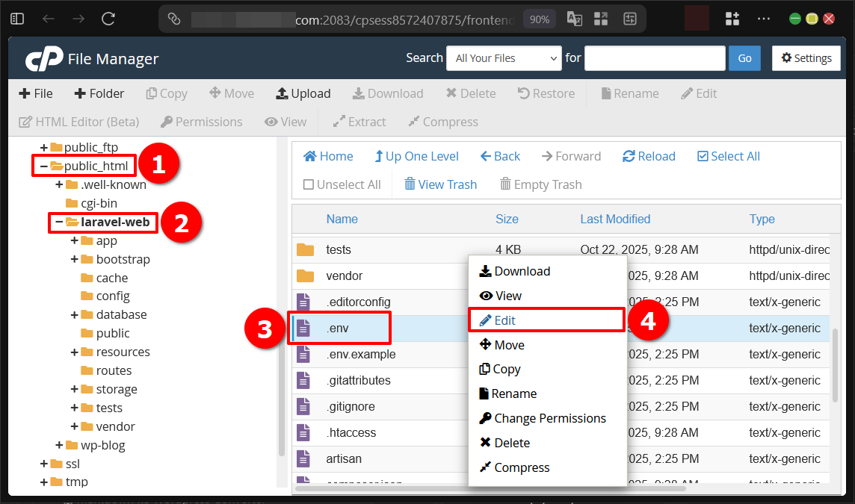Open the HTML Editor (Beta)

[78, 121]
